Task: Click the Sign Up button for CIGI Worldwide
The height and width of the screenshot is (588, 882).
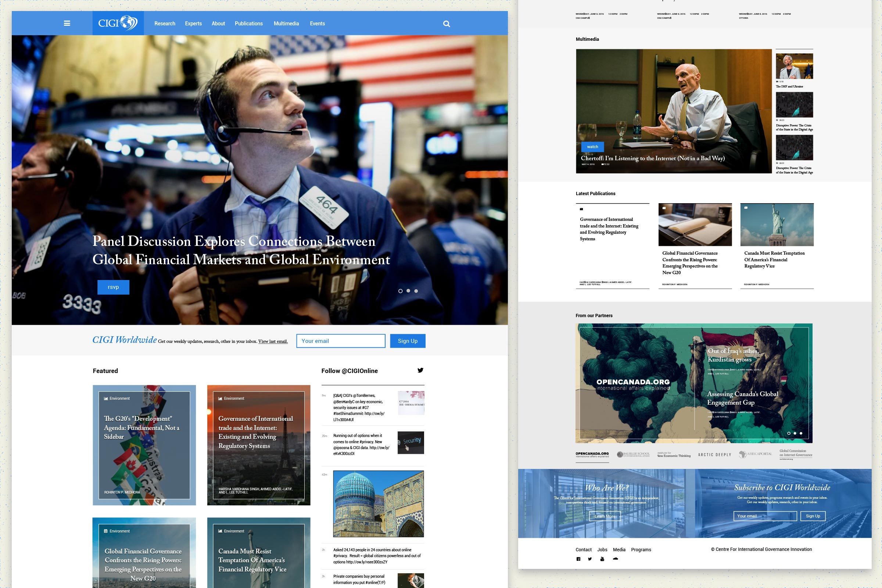Action: point(408,341)
